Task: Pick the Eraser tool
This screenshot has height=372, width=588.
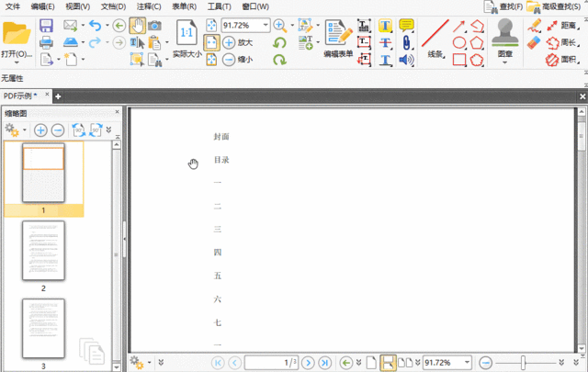Action: [536, 42]
